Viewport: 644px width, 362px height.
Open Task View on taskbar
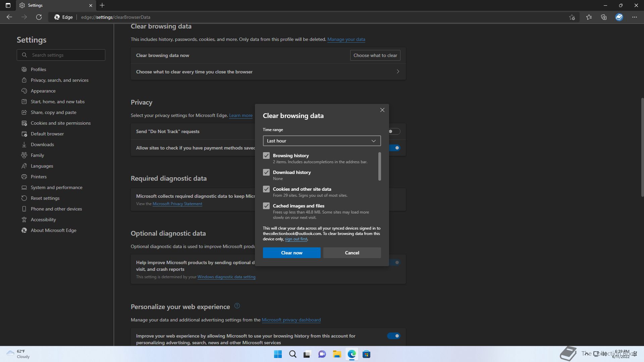(x=307, y=354)
